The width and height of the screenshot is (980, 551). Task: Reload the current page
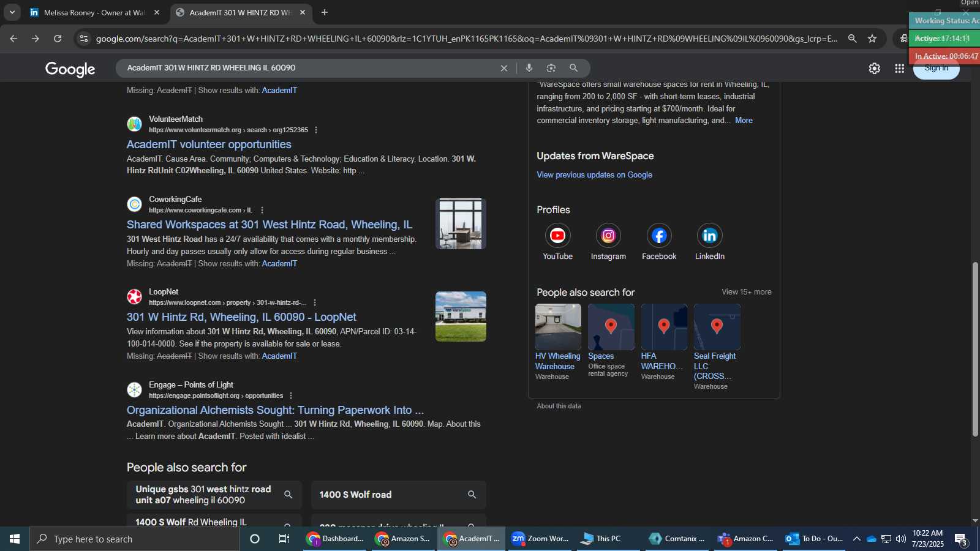tap(58, 39)
